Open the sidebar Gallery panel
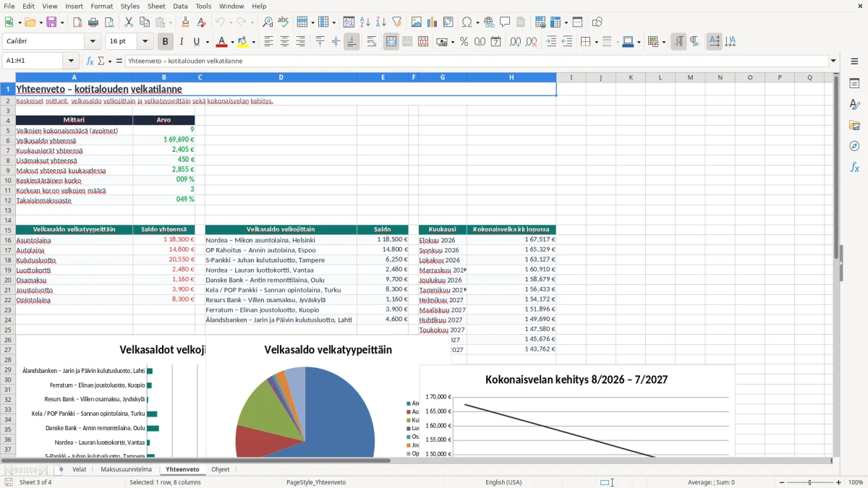This screenshot has width=868, height=488. (854, 125)
